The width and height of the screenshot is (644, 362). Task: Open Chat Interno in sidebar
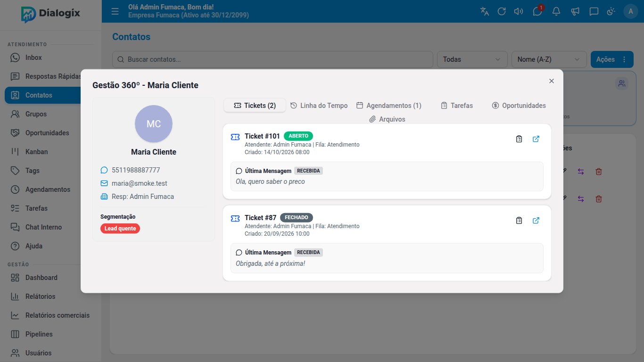(51, 227)
